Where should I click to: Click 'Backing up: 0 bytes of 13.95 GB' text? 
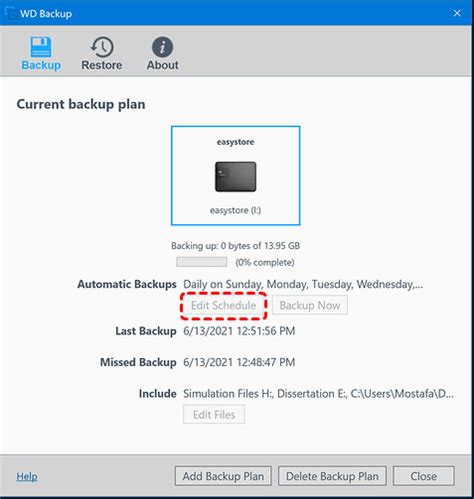click(235, 246)
